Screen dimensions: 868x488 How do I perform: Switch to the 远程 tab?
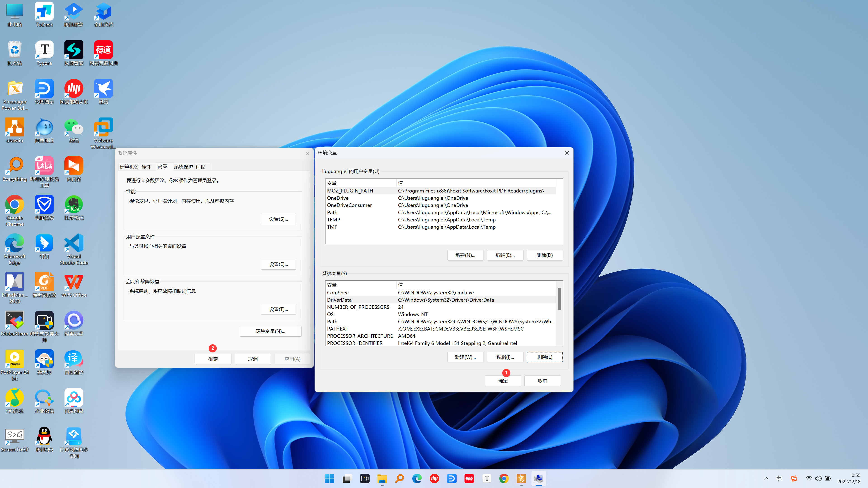tap(200, 167)
